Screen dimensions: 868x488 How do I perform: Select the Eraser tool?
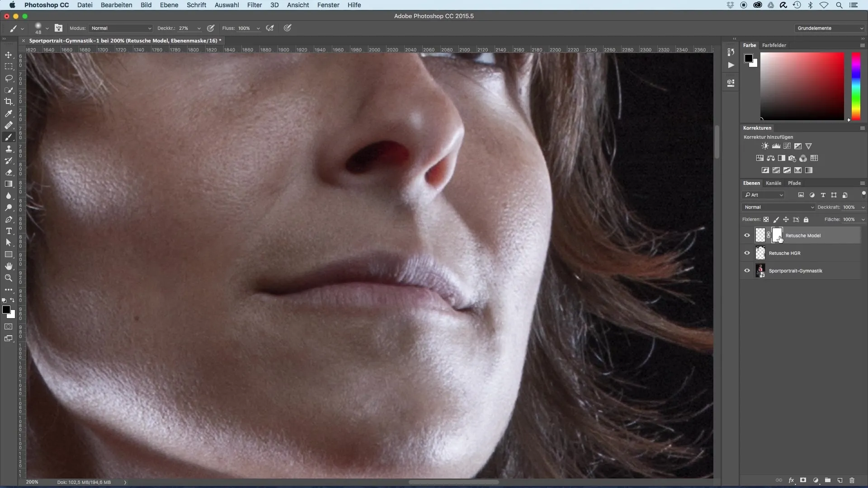pyautogui.click(x=9, y=172)
